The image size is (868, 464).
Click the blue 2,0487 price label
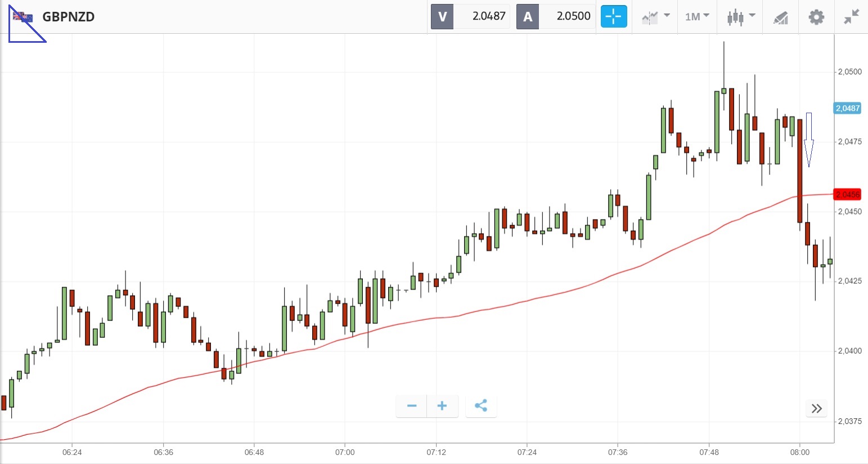847,108
